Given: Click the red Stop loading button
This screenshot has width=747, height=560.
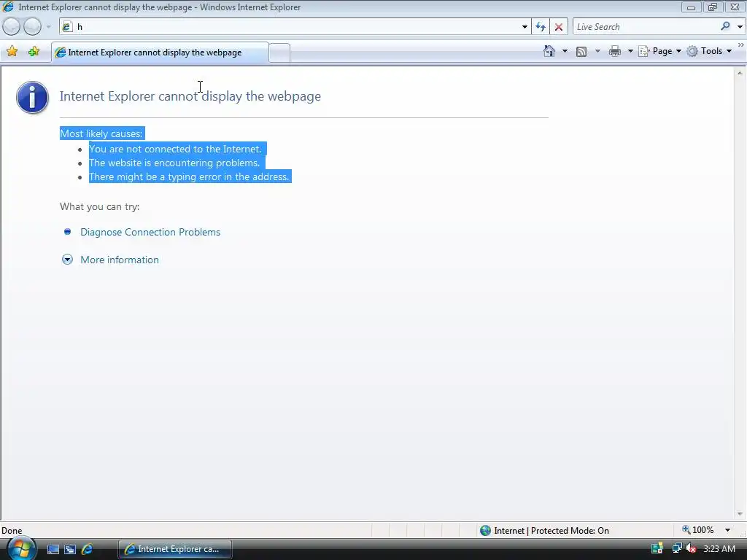Looking at the screenshot, I should pos(559,27).
